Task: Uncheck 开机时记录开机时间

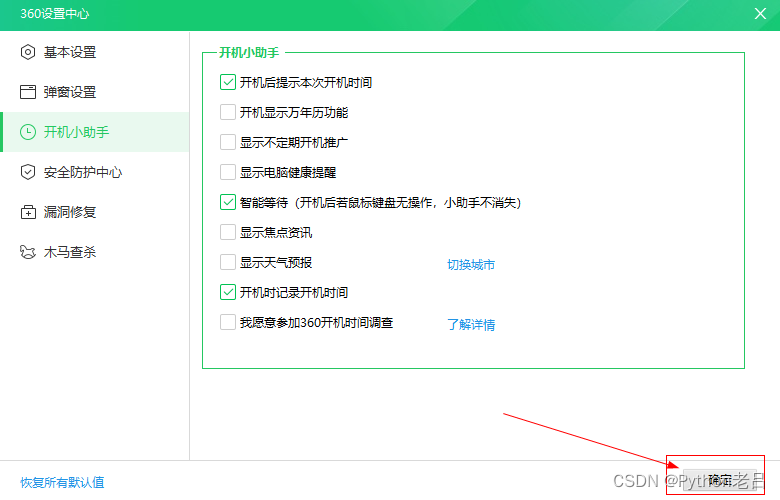Action: (x=228, y=293)
